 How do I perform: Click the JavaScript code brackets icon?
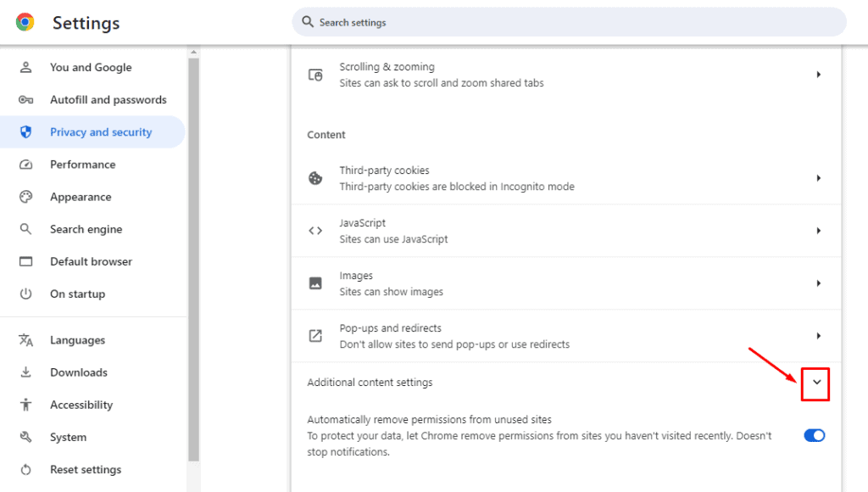click(x=315, y=231)
